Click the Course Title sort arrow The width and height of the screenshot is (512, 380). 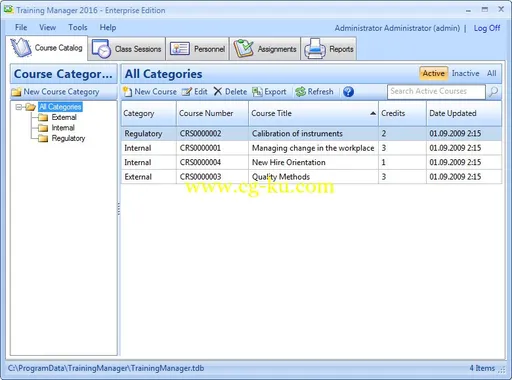coord(373,114)
